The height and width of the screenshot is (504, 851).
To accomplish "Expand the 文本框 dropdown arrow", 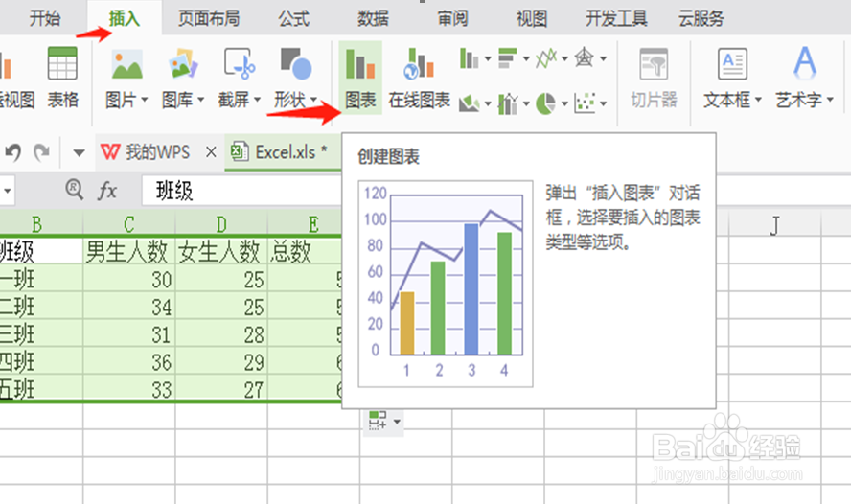I will (758, 100).
